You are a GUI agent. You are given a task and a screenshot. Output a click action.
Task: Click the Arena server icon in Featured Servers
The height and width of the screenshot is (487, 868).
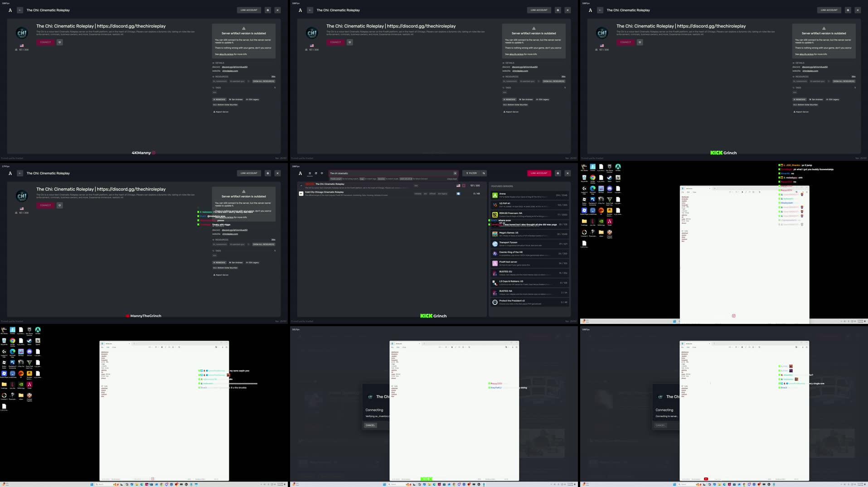click(495, 195)
